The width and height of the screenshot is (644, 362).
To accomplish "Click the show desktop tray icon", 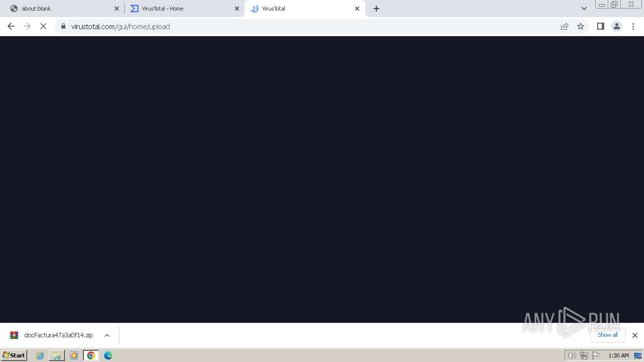I will 638,355.
